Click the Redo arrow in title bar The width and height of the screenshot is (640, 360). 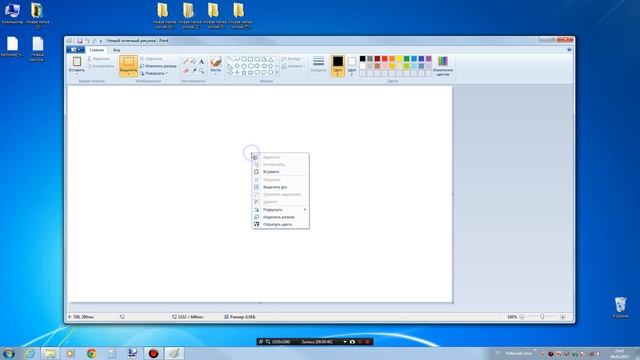(x=94, y=41)
